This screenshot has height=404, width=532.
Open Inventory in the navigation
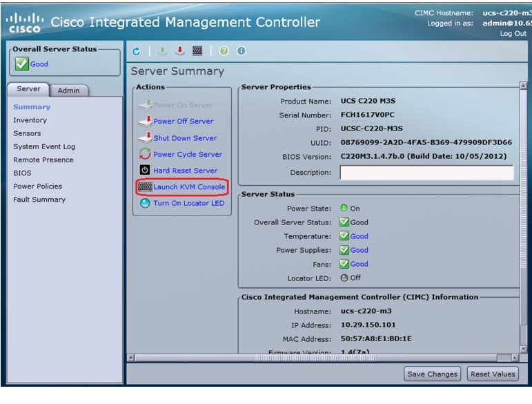tap(30, 120)
